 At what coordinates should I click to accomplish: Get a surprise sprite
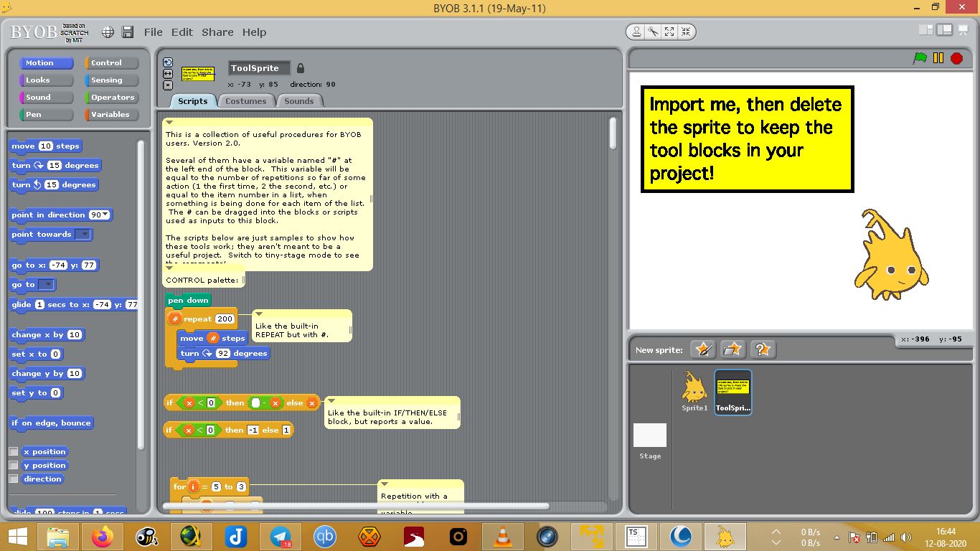pos(763,349)
